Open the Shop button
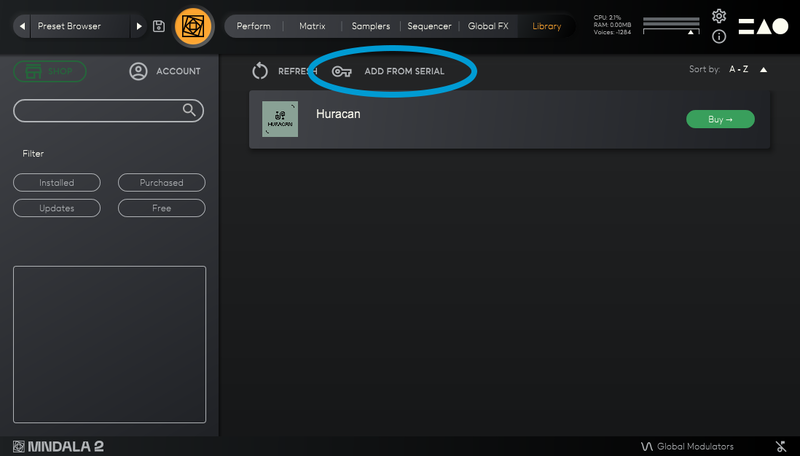 49,71
